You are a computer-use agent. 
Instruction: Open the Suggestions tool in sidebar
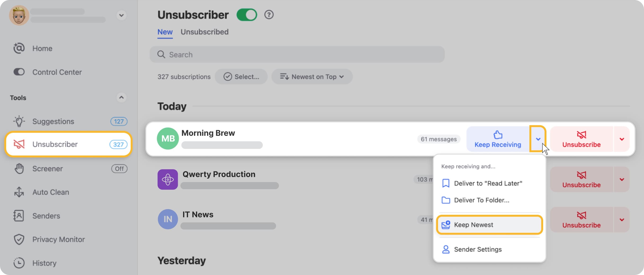click(x=53, y=121)
